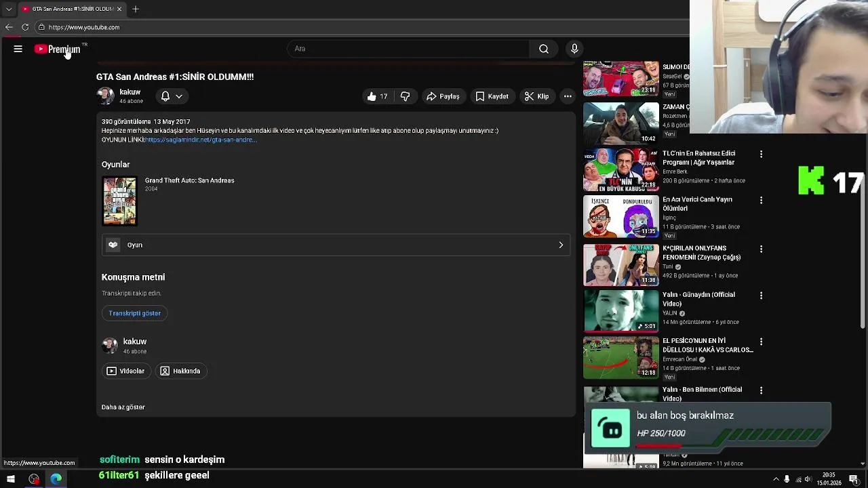Open the Windows Start menu

pos(11,479)
